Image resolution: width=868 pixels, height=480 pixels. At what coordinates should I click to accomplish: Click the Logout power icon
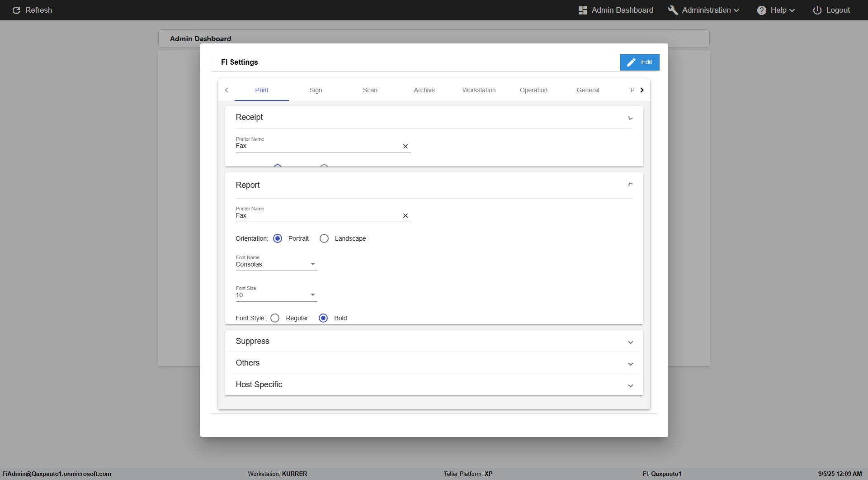(x=817, y=10)
